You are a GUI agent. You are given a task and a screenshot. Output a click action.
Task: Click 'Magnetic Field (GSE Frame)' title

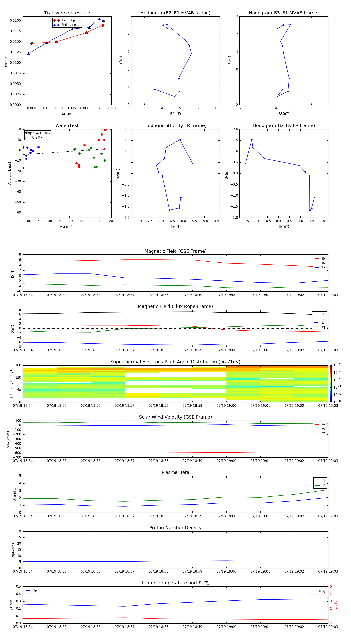pos(175,251)
